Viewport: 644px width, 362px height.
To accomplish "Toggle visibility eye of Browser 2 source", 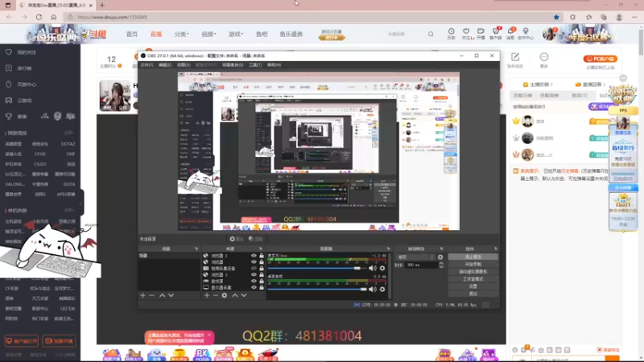I will [254, 256].
